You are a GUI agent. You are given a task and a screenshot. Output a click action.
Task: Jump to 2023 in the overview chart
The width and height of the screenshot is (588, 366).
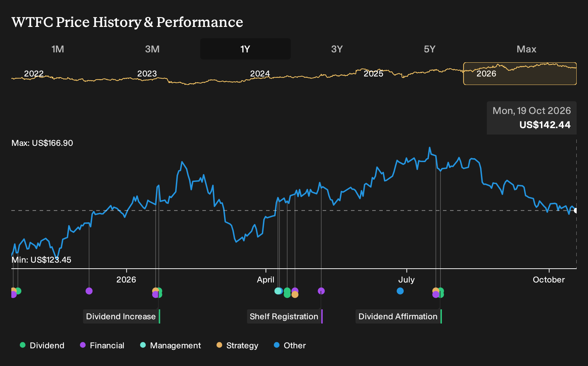pos(147,74)
